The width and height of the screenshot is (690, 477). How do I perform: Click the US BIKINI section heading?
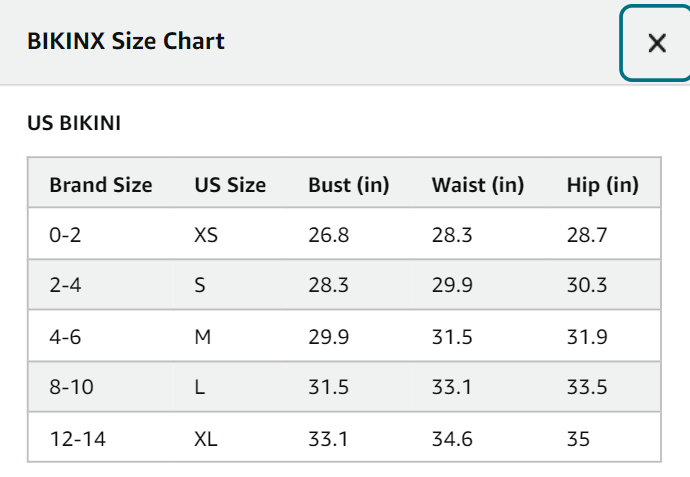[74, 123]
